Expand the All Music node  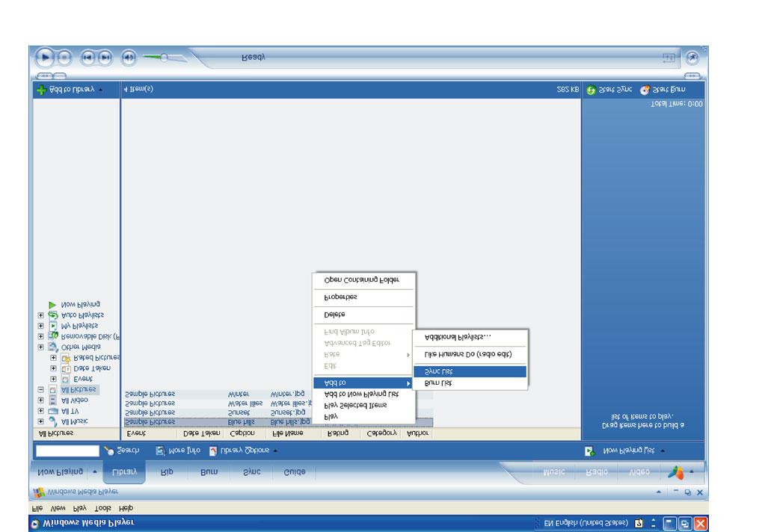41,421
